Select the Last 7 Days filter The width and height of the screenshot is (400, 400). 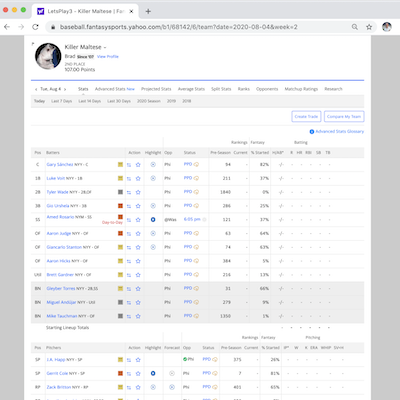tap(61, 101)
